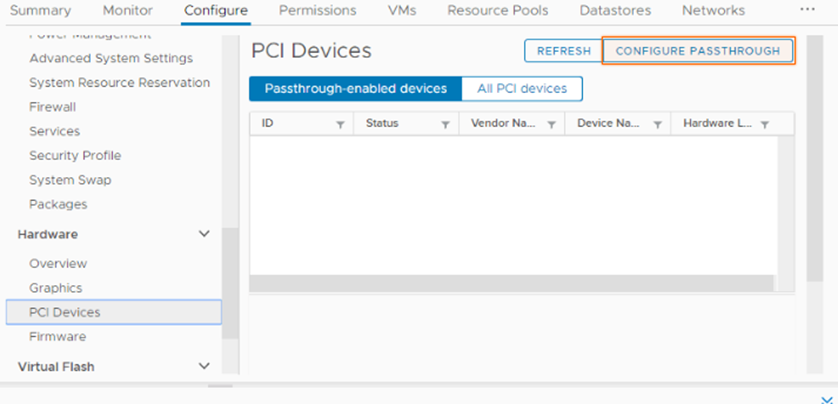
Task: Open the Status column filter icon
Action: point(444,125)
